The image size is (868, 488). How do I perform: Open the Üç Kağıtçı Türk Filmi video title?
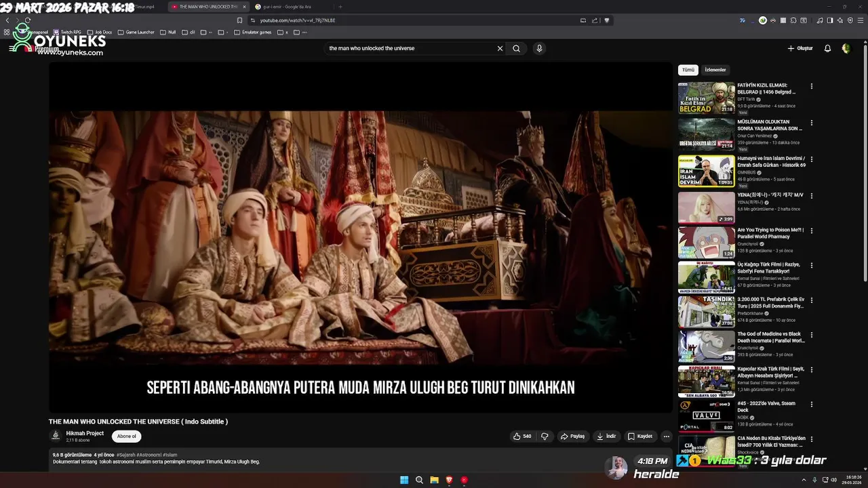click(769, 267)
